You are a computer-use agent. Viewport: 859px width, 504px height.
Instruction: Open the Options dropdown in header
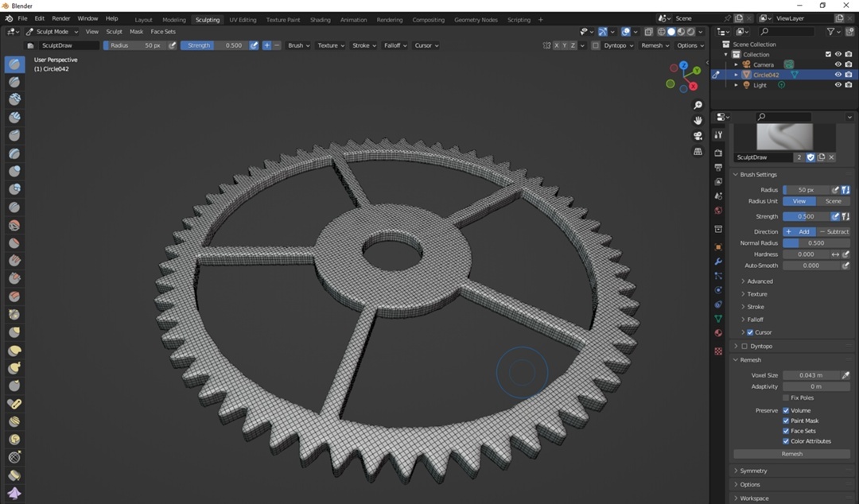pos(690,45)
